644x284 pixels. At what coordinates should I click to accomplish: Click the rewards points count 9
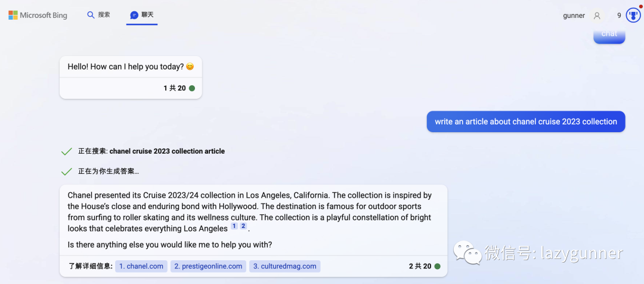tap(619, 16)
